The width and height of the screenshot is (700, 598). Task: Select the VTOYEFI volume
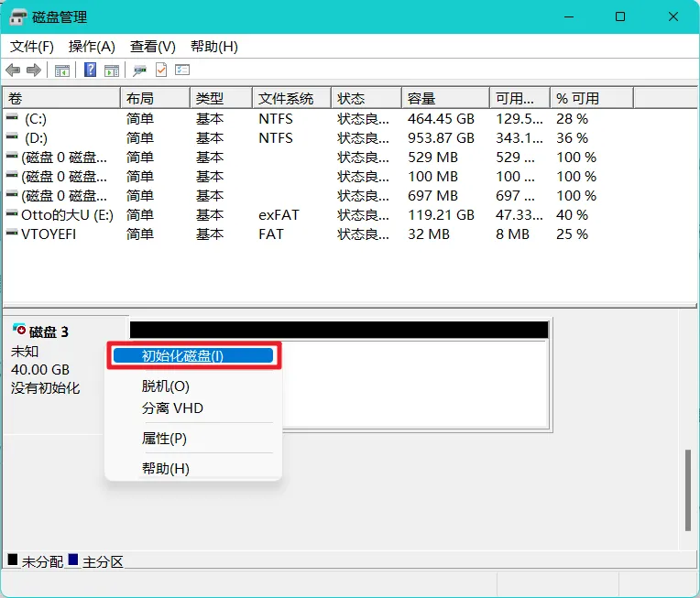pyautogui.click(x=49, y=234)
